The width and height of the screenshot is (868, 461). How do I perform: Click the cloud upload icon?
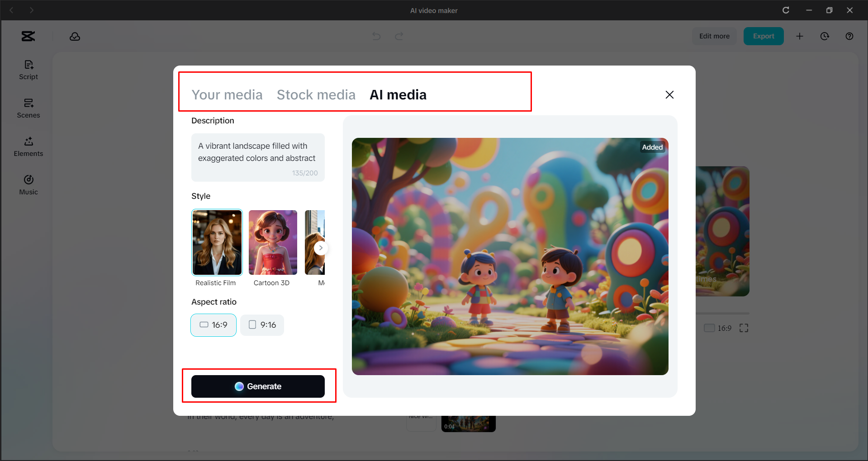(75, 36)
